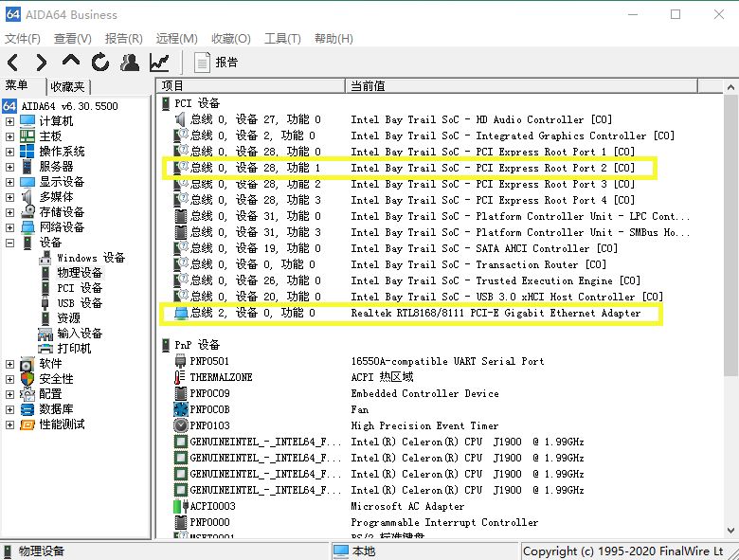739x560 pixels.
Task: Switch to the 收藏夹 favorites tab
Action: tap(67, 87)
